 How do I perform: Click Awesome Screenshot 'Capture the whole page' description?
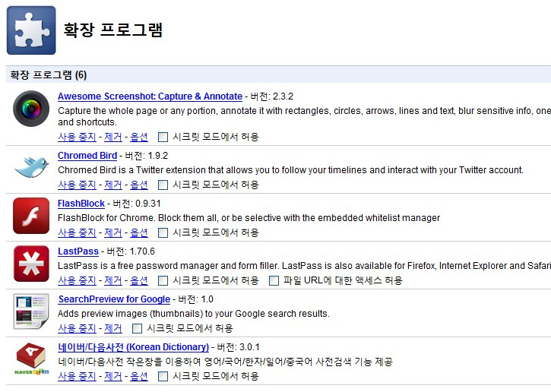point(304,116)
